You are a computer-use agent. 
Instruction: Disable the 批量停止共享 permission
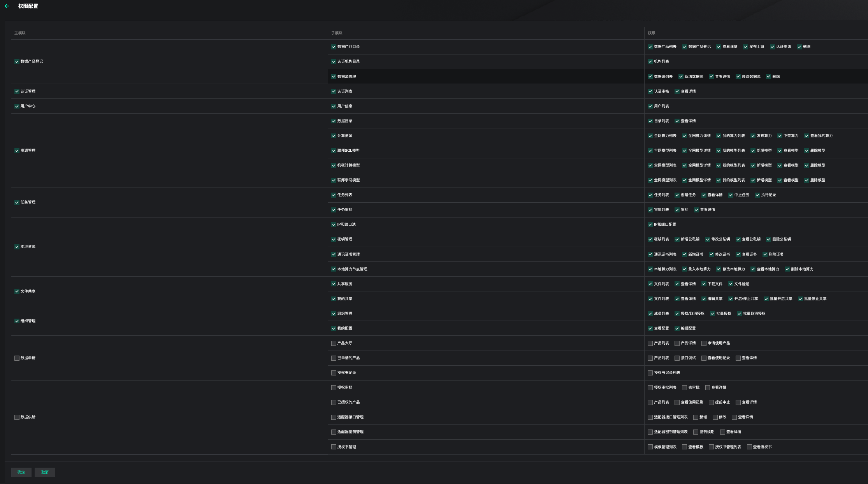(x=800, y=299)
